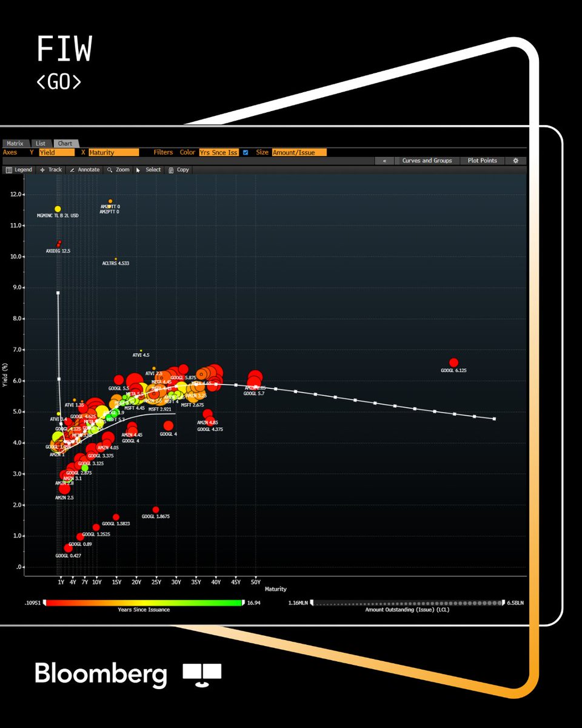Click the MSFT 2.921 label

pos(160,410)
